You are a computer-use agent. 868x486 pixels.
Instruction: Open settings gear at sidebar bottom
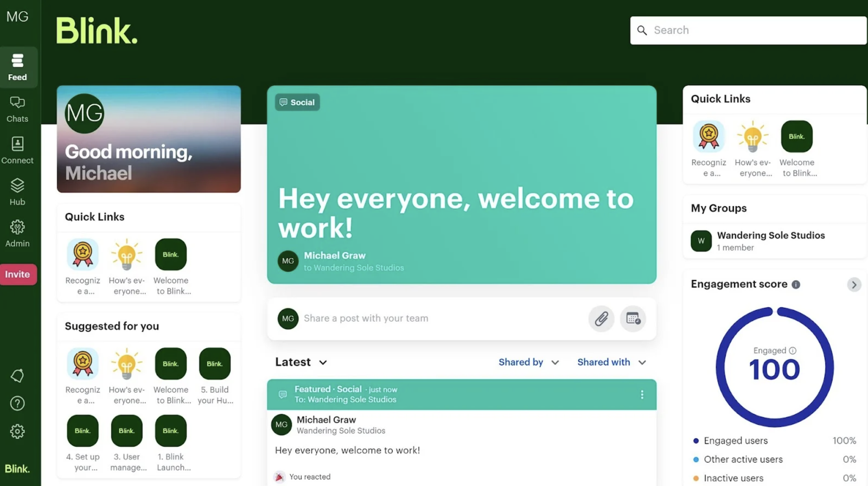tap(17, 431)
